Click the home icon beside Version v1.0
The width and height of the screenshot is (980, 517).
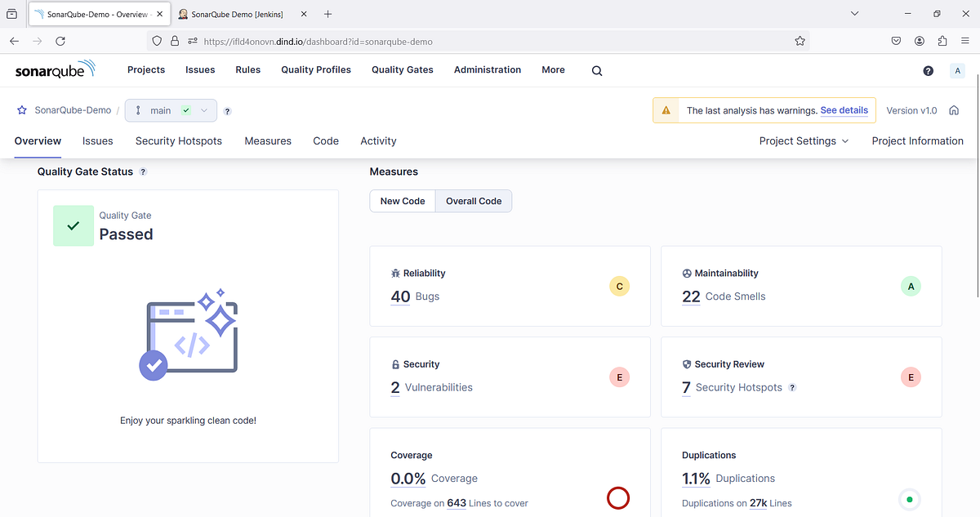pyautogui.click(x=954, y=109)
